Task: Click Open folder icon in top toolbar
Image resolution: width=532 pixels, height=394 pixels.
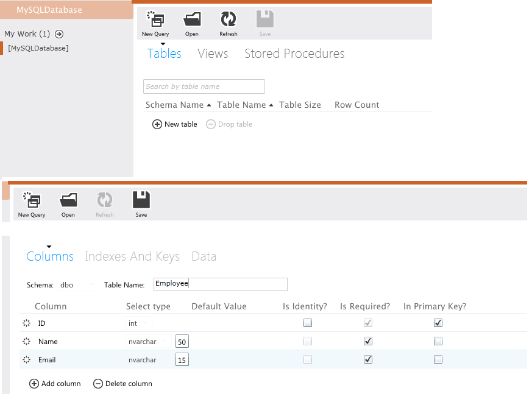Action: [192, 19]
